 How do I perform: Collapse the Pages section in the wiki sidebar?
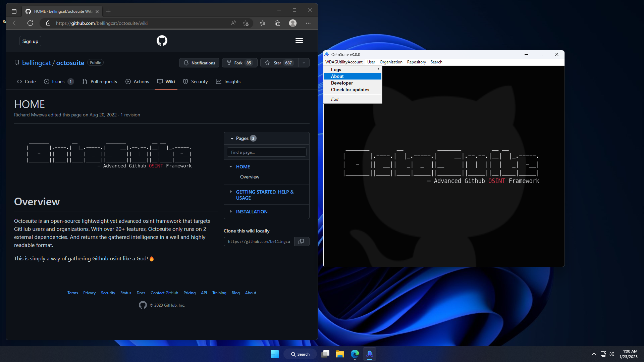pyautogui.click(x=232, y=139)
